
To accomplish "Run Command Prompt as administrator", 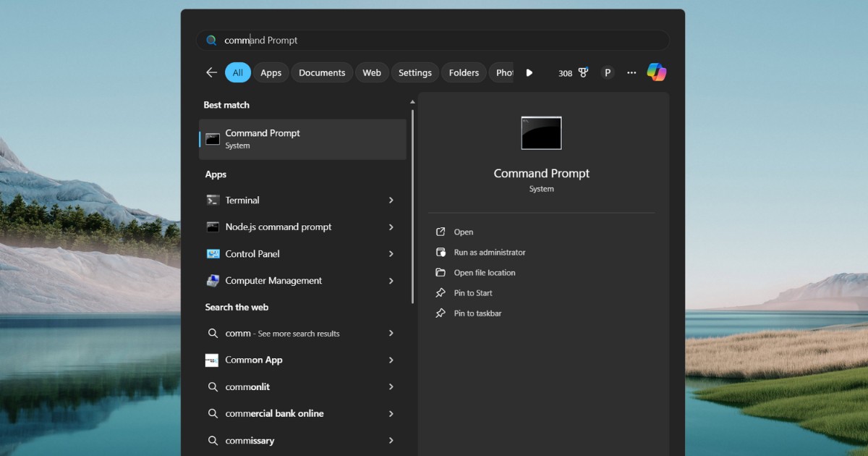I will (489, 253).
